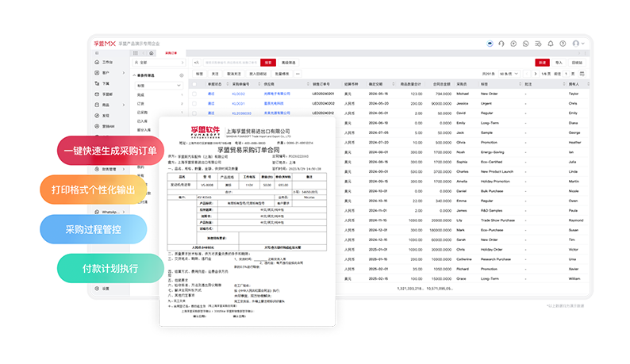Image resolution: width=630 pixels, height=364 pixels.
Task: Check the row checkbox for order KL0032
Action: pyautogui.click(x=194, y=94)
